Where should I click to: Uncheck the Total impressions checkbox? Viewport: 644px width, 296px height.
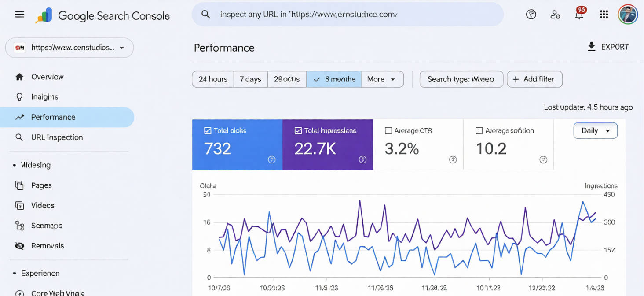pos(298,130)
